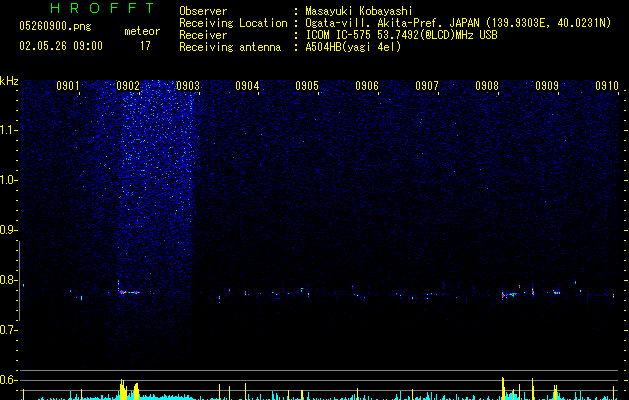Select the meteor count value 17
Image resolution: width=629 pixels, height=400 pixels.
point(145,46)
